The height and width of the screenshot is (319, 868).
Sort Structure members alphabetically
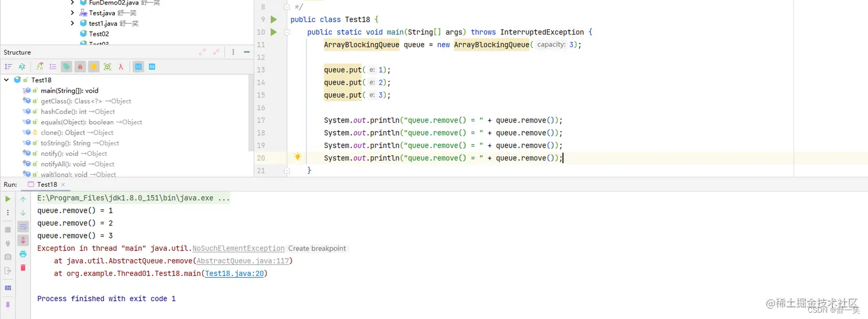[x=22, y=67]
